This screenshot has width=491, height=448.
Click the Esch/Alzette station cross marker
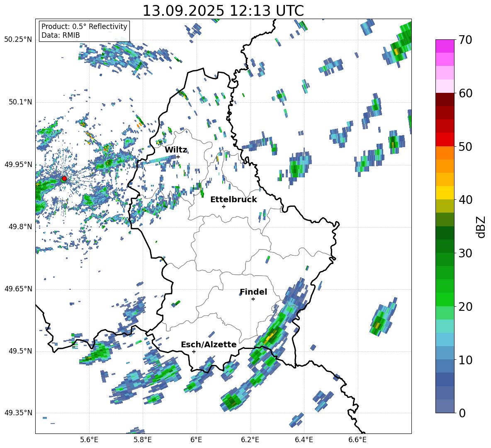coord(194,351)
